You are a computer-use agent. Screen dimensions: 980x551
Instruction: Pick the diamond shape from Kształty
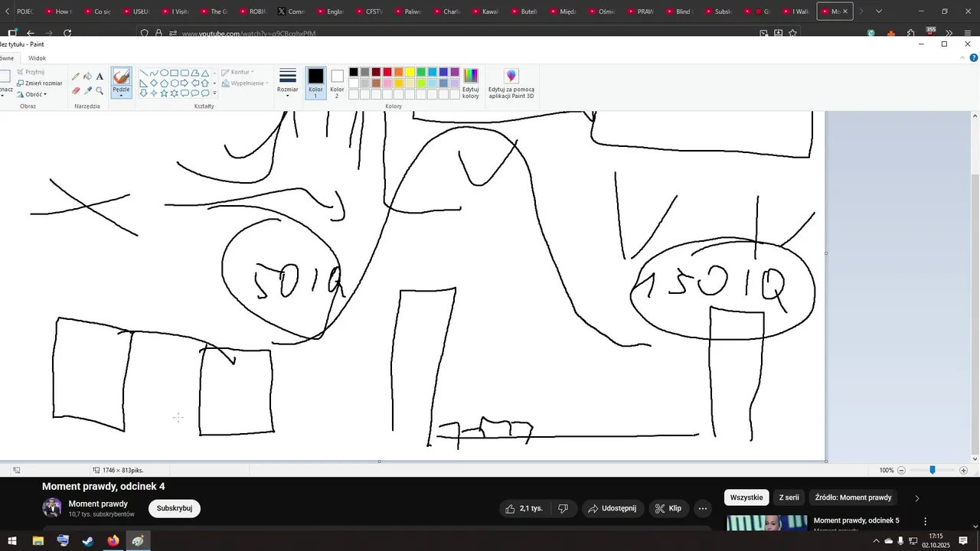coord(154,83)
